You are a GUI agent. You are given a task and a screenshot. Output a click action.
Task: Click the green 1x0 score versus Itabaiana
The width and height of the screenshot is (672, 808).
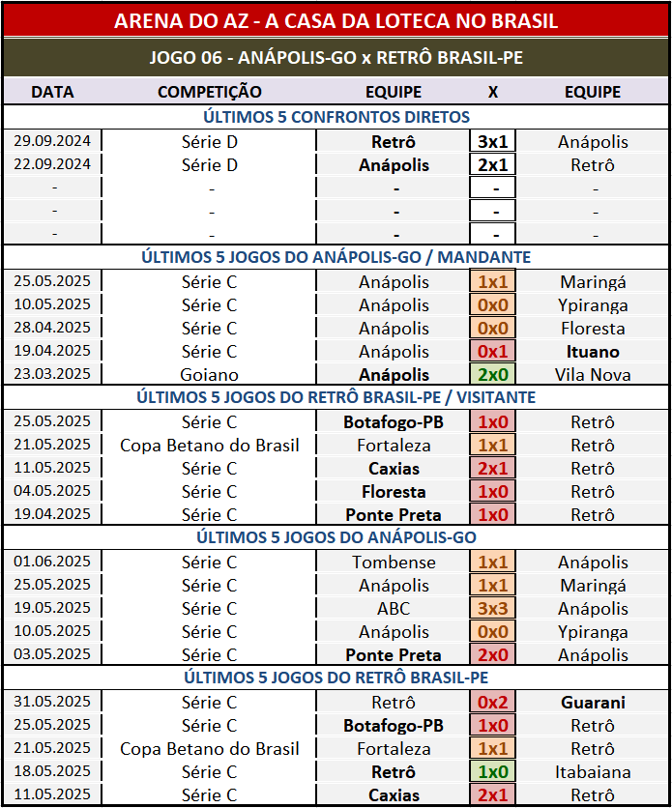click(493, 772)
